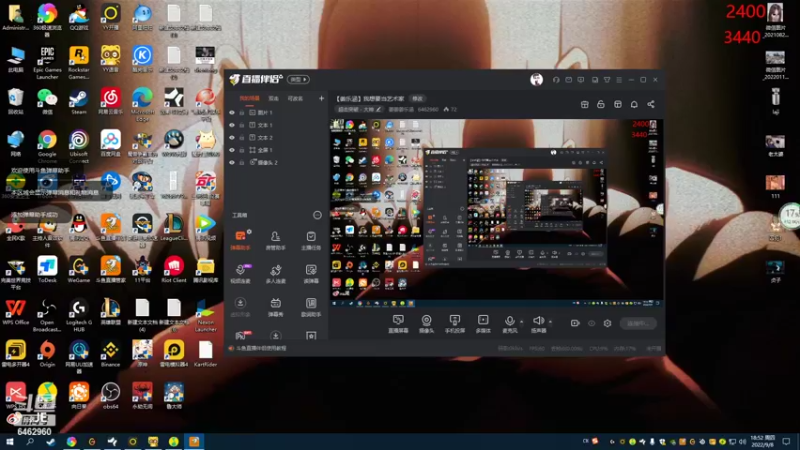Open Epic Games Launcher desktop shortcut

(47, 63)
